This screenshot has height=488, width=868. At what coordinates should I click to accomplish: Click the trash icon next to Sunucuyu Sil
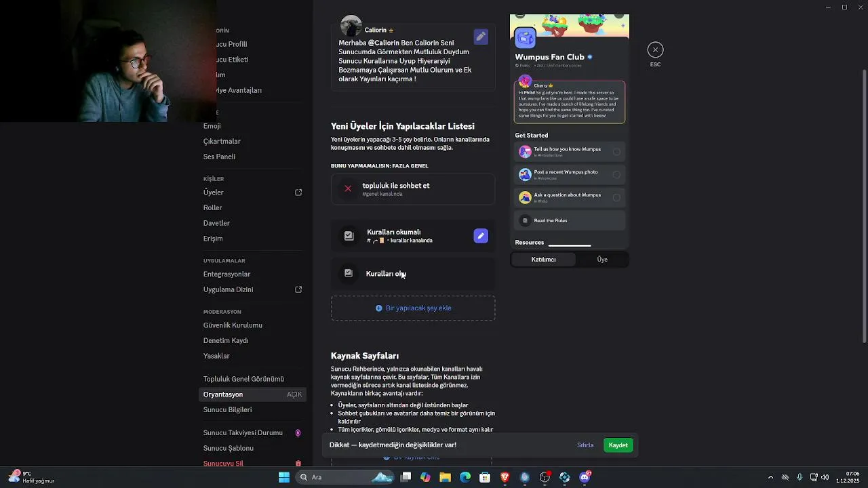coord(298,464)
